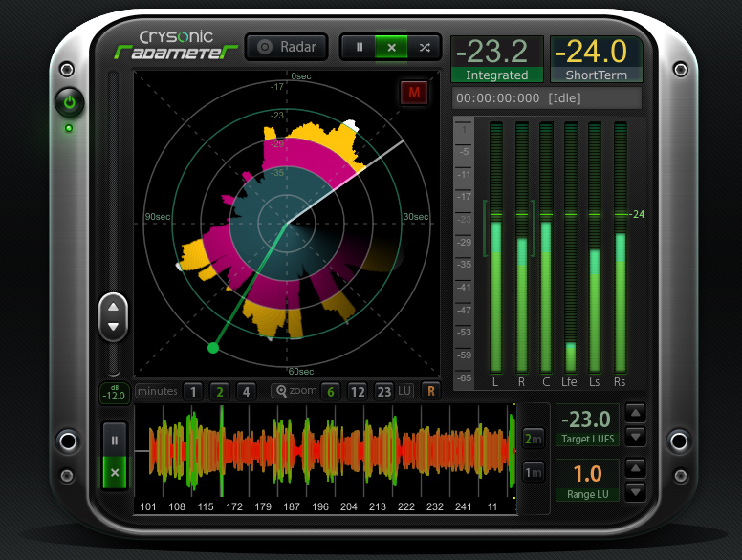Click the shuffle arrows icon at top

coord(424,47)
